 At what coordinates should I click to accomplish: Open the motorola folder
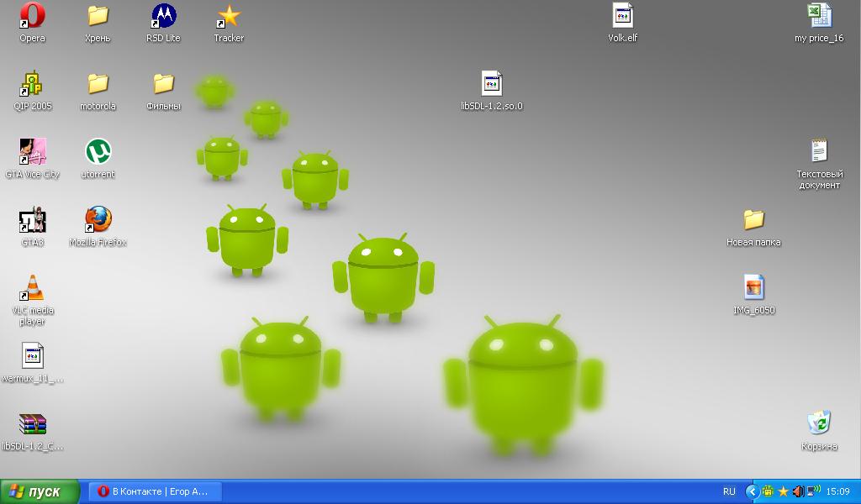click(98, 84)
